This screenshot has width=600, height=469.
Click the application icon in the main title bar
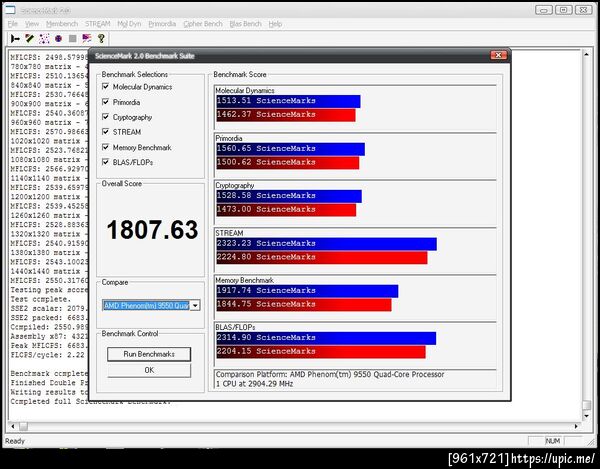click(x=10, y=10)
